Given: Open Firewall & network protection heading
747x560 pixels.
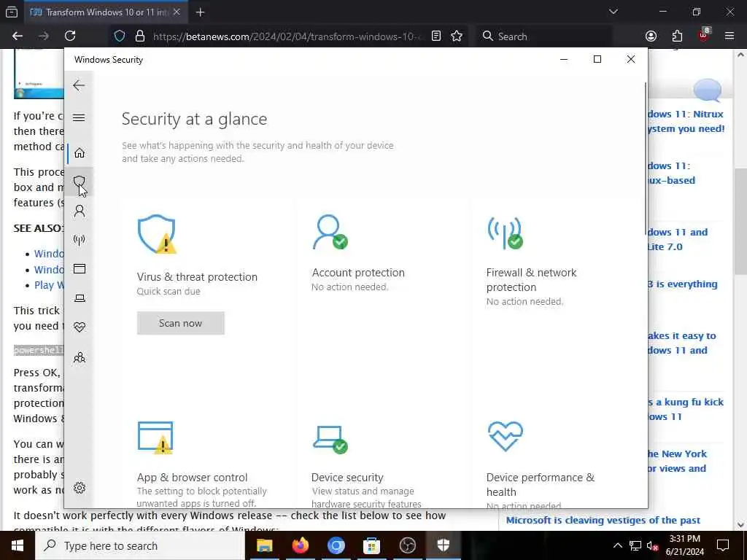Looking at the screenshot, I should pos(531,280).
